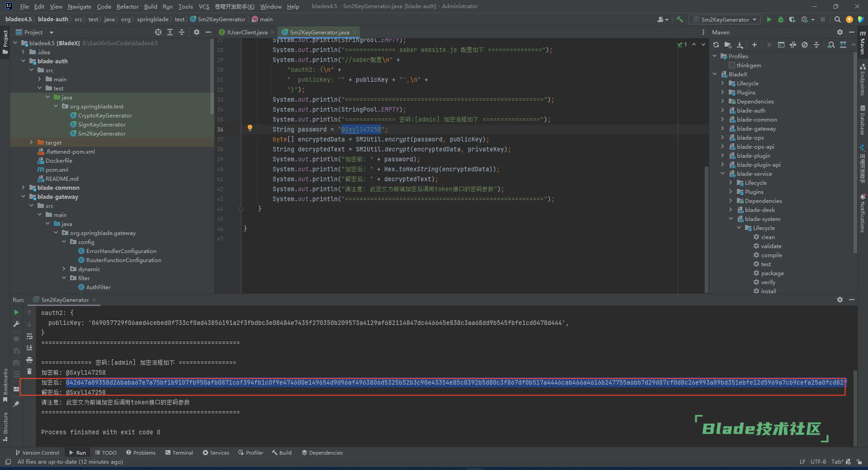Go to next highlighted problem arrow
The image size is (868, 470).
point(703,44)
